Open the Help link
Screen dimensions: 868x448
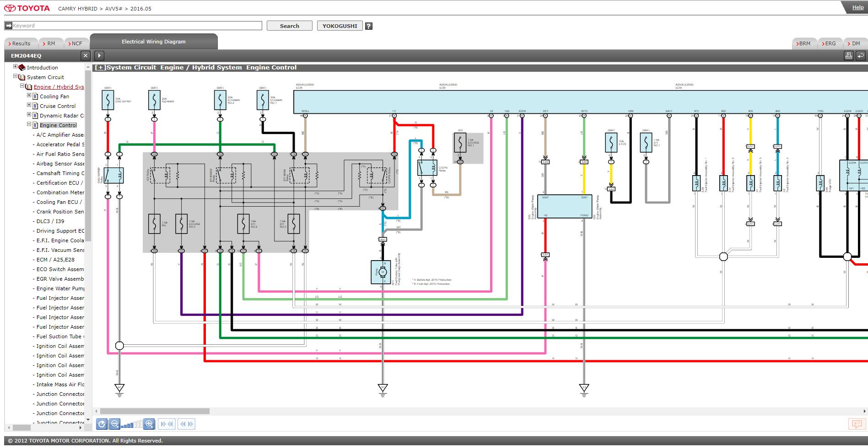tap(857, 7)
